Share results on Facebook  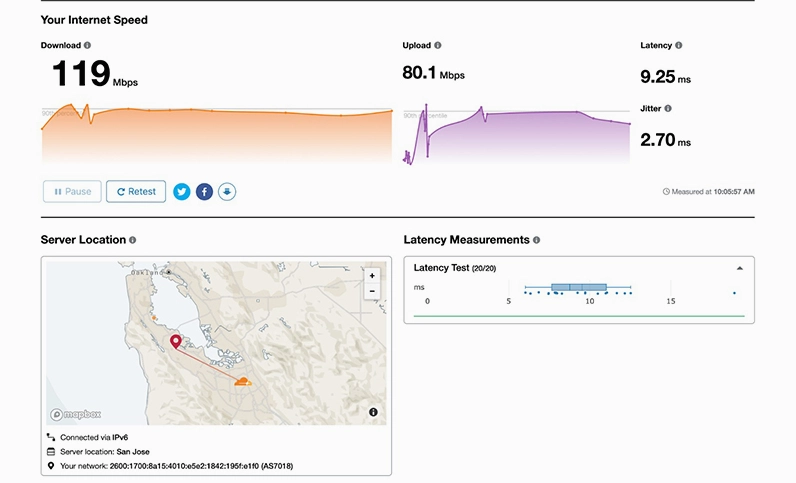pyautogui.click(x=204, y=191)
